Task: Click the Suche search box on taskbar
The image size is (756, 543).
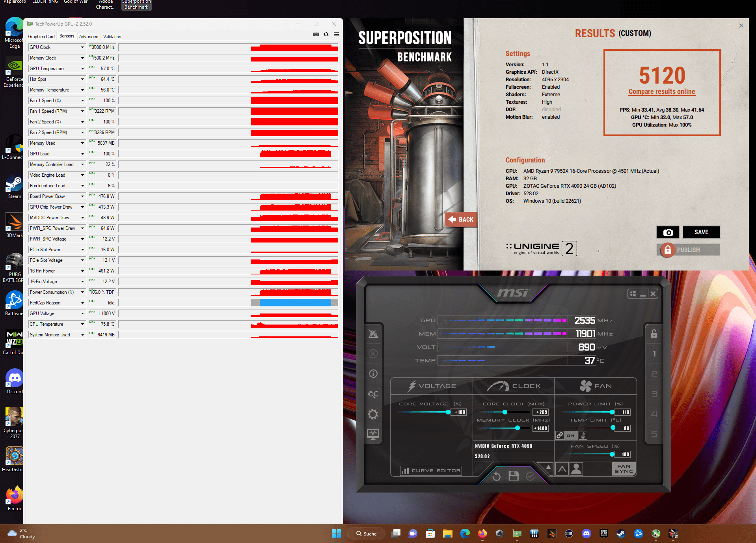Action: coord(366,534)
